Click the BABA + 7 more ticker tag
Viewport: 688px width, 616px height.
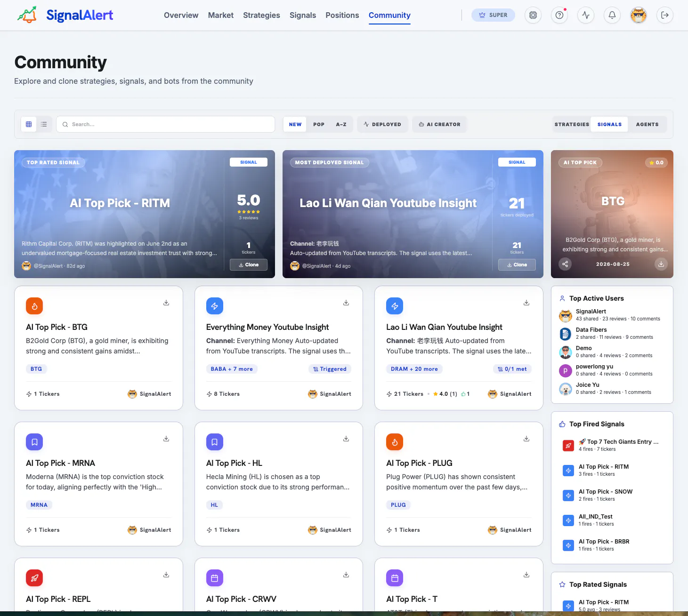232,369
